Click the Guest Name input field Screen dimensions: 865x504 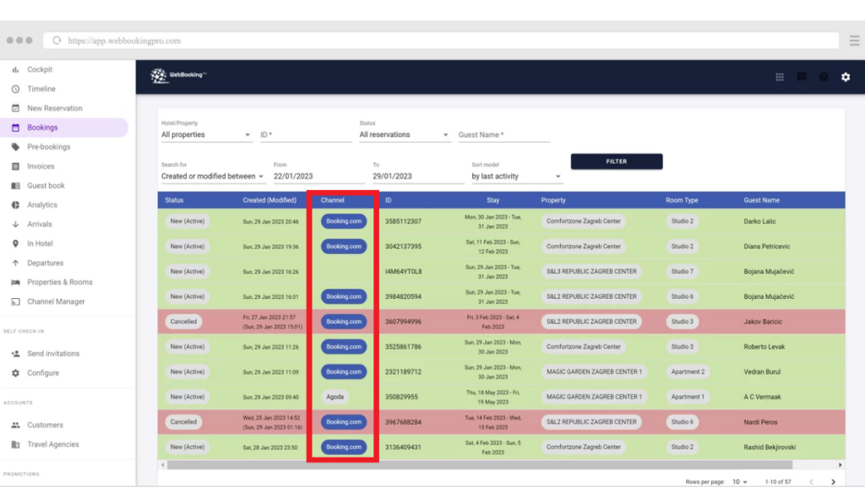pos(503,135)
